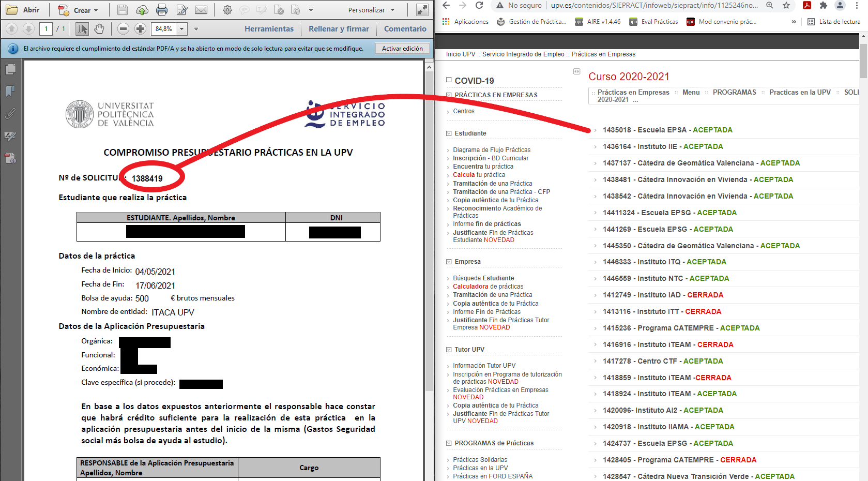
Task: Click the save to cloud upload icon
Action: click(142, 10)
